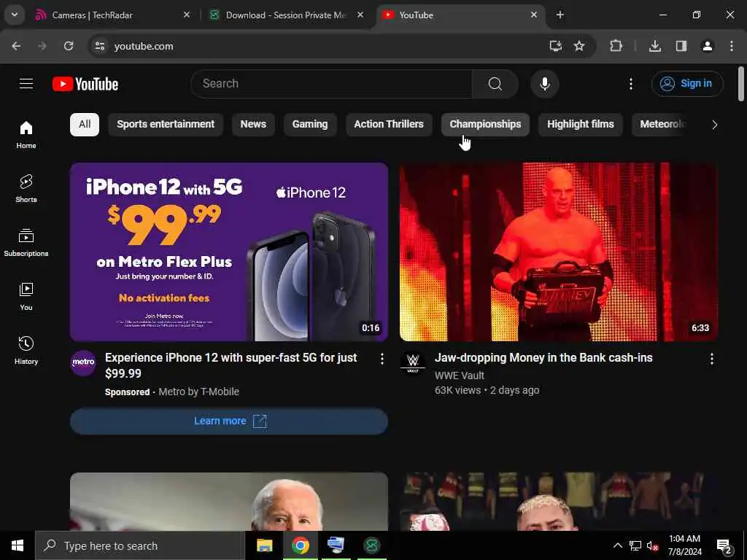Click the Windows taskbar search box
Image resolution: width=747 pixels, height=560 pixels.
pos(140,545)
